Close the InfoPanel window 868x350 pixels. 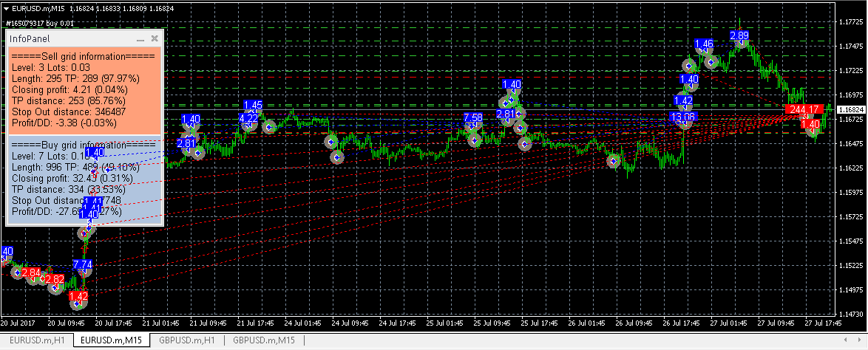coord(155,38)
